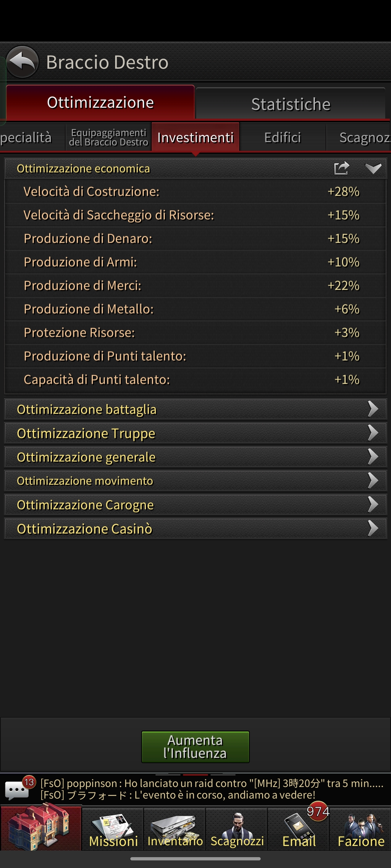
Task: Select the Edifici sub-tab
Action: click(x=283, y=137)
